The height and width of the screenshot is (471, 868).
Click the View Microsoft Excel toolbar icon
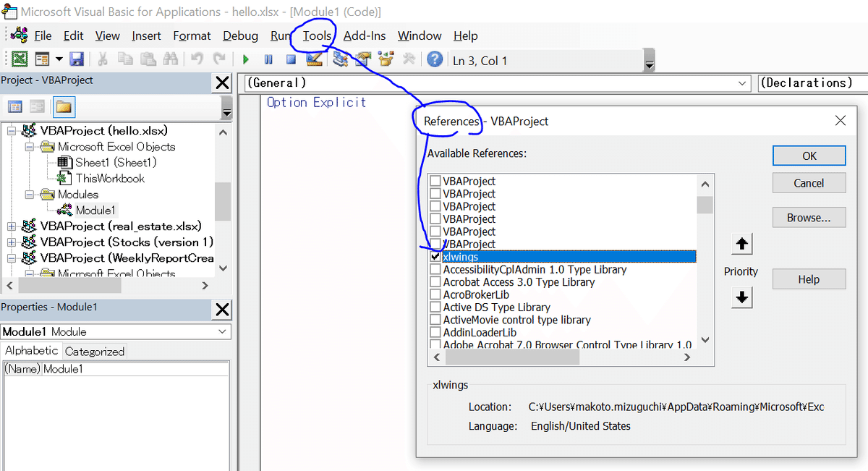20,59
